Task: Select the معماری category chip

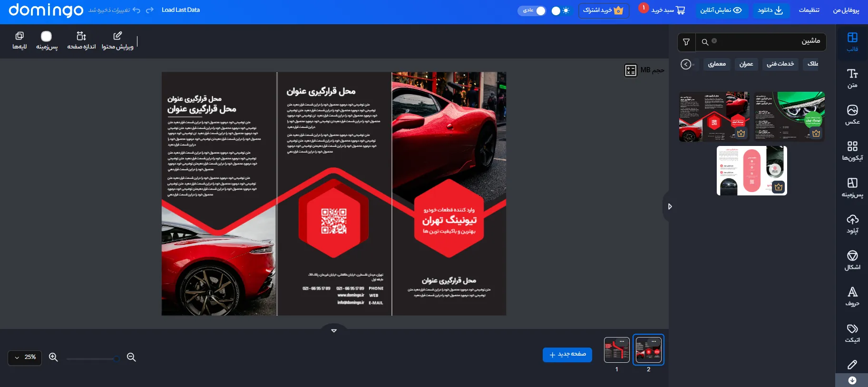Action: tap(717, 64)
